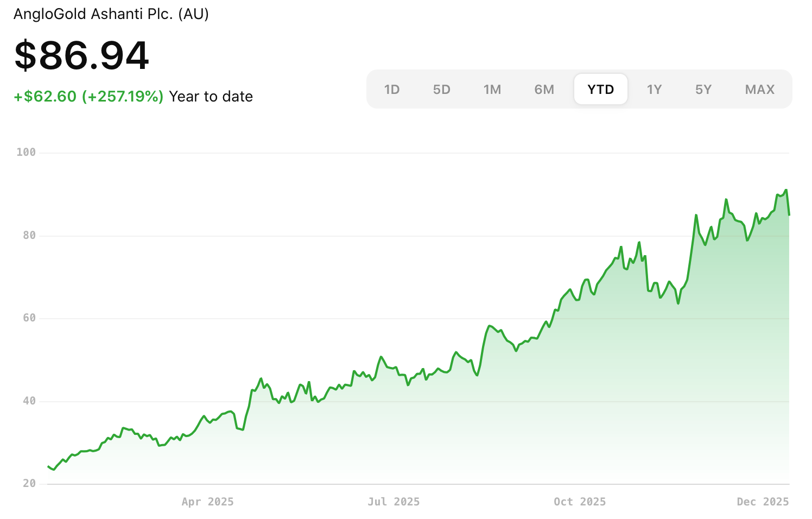Show the 1M chart view
The width and height of the screenshot is (812, 519).
(492, 90)
